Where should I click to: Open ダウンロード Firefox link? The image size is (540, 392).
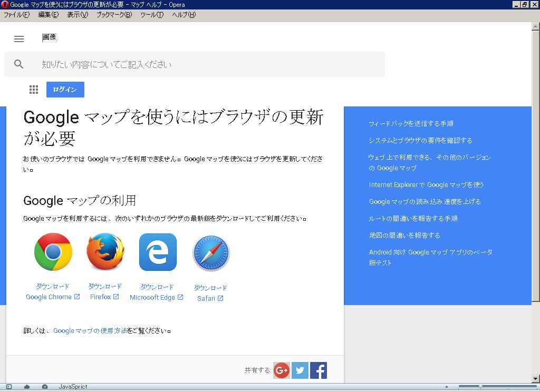click(x=105, y=291)
